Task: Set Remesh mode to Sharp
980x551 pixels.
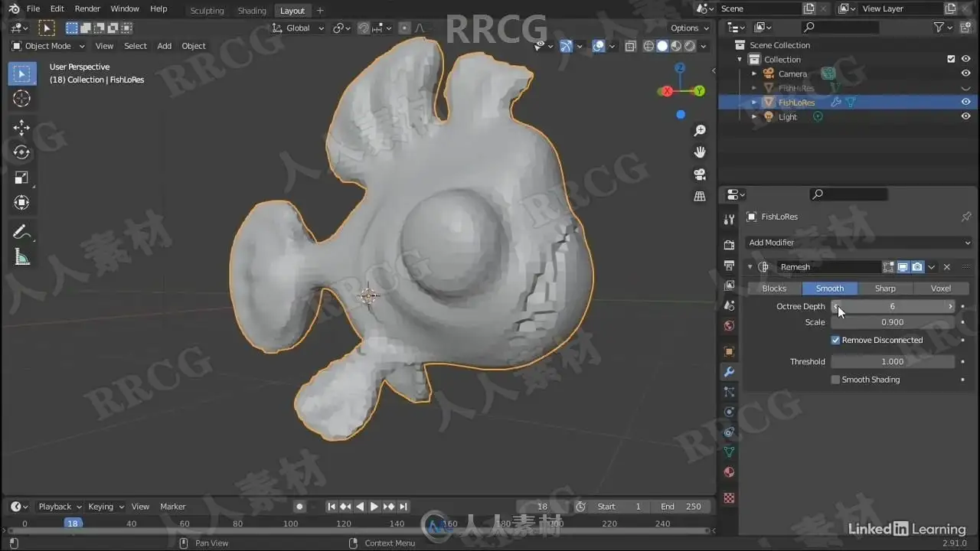Action: pyautogui.click(x=885, y=289)
